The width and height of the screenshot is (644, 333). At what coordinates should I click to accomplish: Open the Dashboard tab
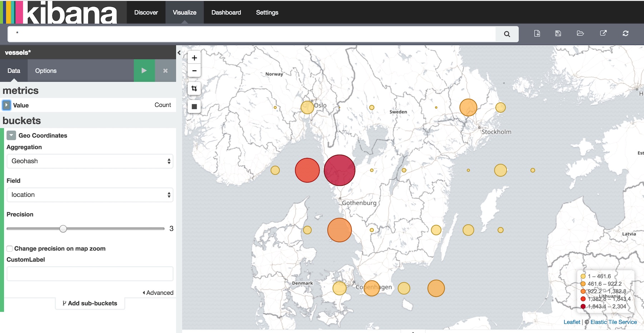pos(226,13)
